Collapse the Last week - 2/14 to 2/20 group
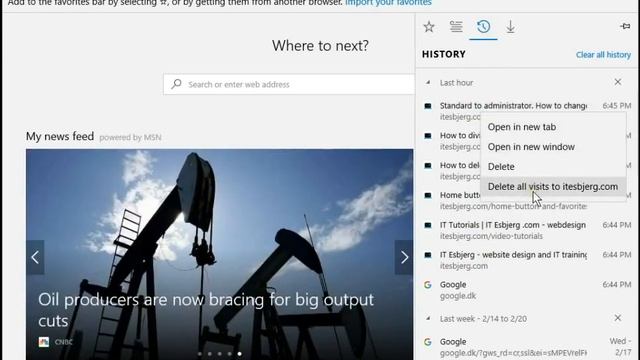The height and width of the screenshot is (360, 640). click(428, 318)
